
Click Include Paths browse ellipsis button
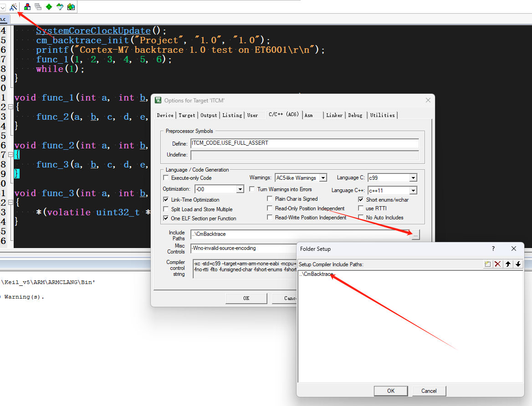[415, 234]
